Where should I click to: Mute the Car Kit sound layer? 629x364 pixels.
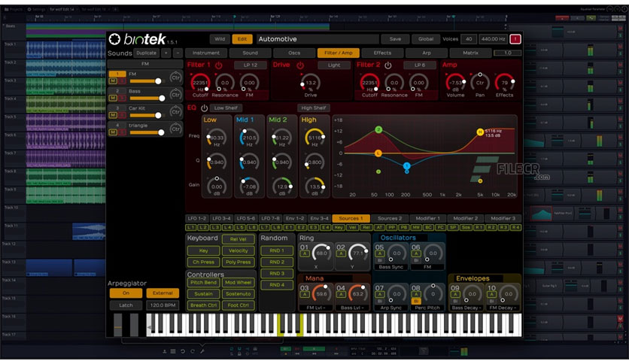click(113, 116)
